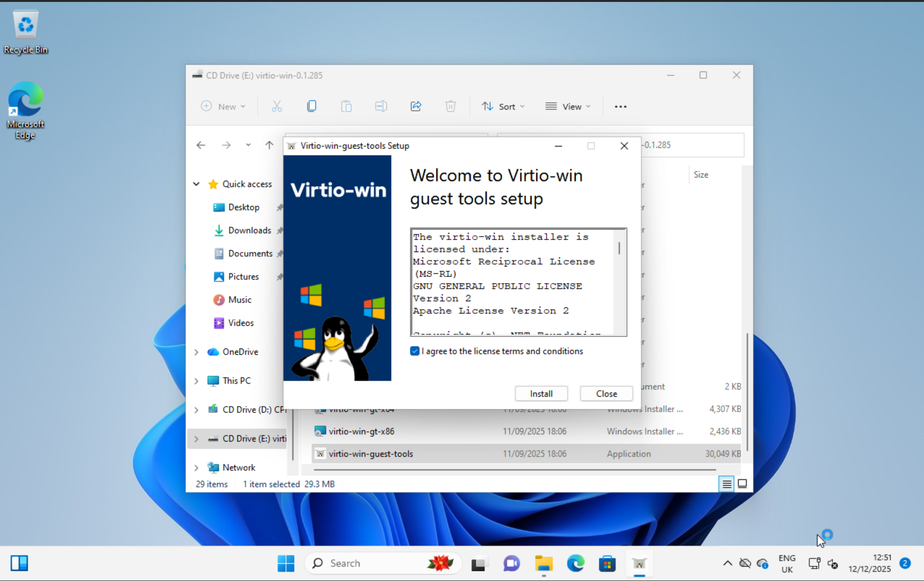Open the New dropdown in File Explorer
924x581 pixels.
[223, 106]
